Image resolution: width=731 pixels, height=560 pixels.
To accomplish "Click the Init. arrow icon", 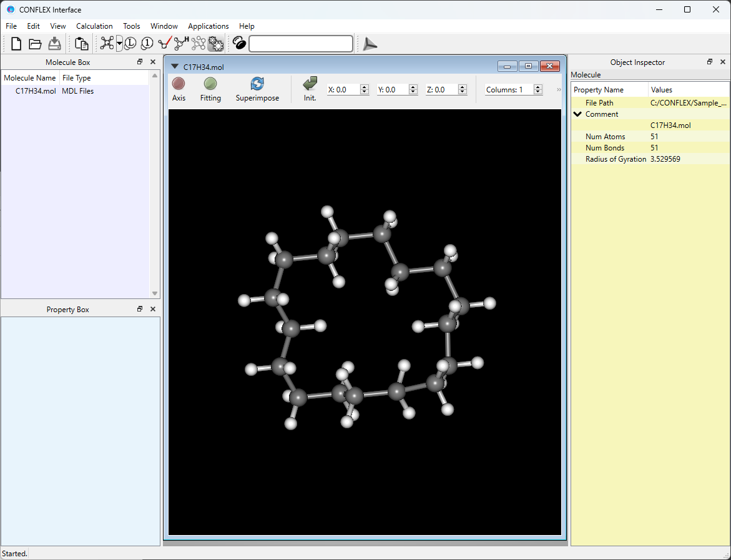I will [x=310, y=84].
